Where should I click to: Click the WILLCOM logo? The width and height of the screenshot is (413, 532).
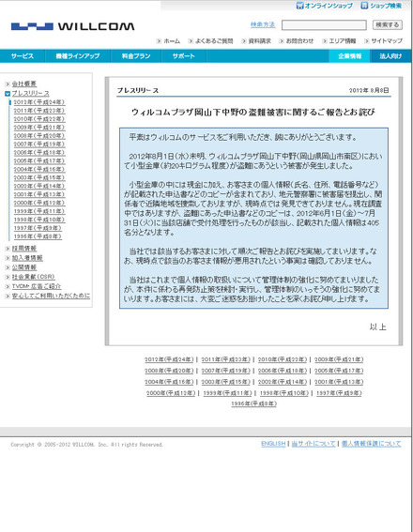72,26
